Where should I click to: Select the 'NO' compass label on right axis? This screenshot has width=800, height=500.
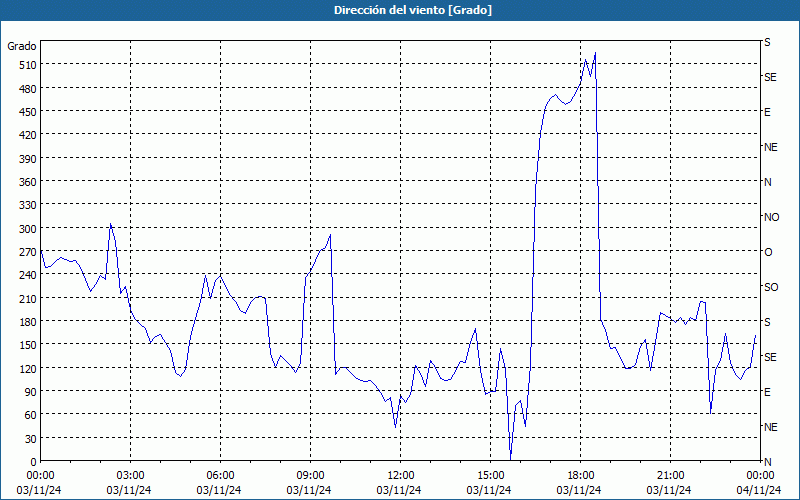coord(771,217)
